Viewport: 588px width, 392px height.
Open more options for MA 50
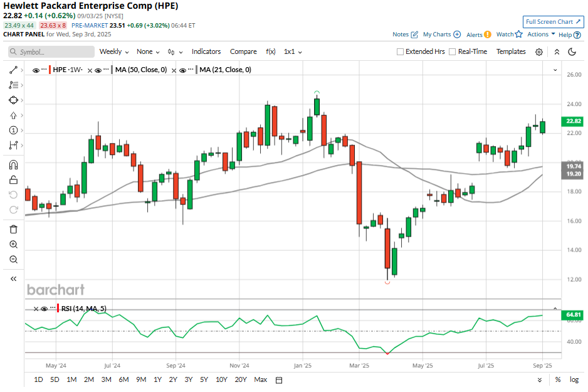click(106, 70)
